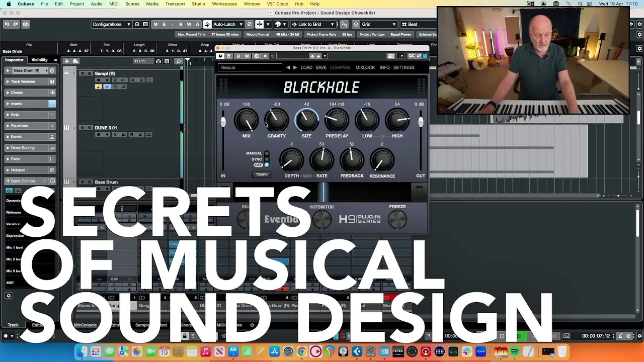
Task: Activate the plug-in power button in Blackhole window
Action: pyautogui.click(x=220, y=56)
